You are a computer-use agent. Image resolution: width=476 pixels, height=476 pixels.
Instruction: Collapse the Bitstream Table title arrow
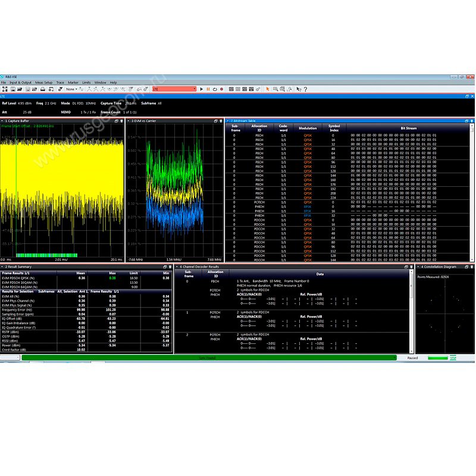pyautogui.click(x=228, y=121)
